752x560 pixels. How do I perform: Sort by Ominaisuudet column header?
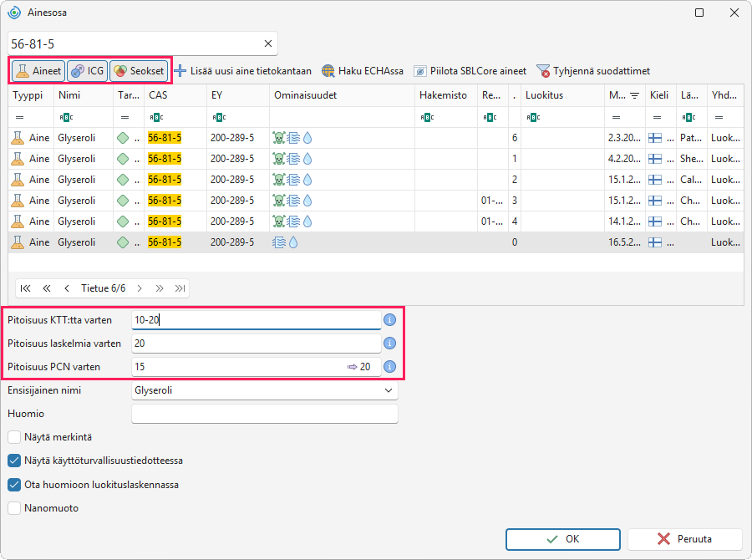point(342,95)
